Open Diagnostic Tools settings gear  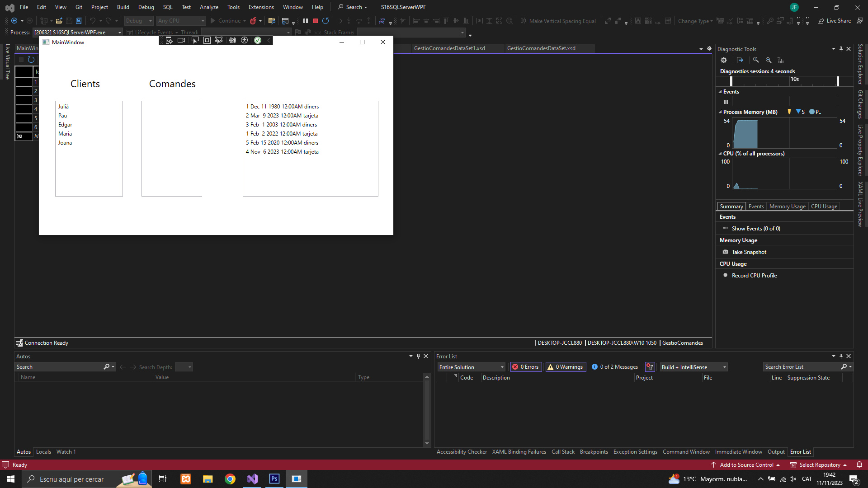(724, 60)
